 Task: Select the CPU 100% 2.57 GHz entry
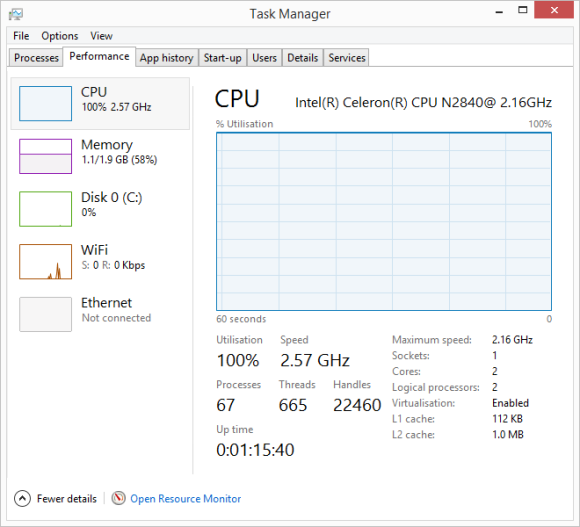[100, 104]
